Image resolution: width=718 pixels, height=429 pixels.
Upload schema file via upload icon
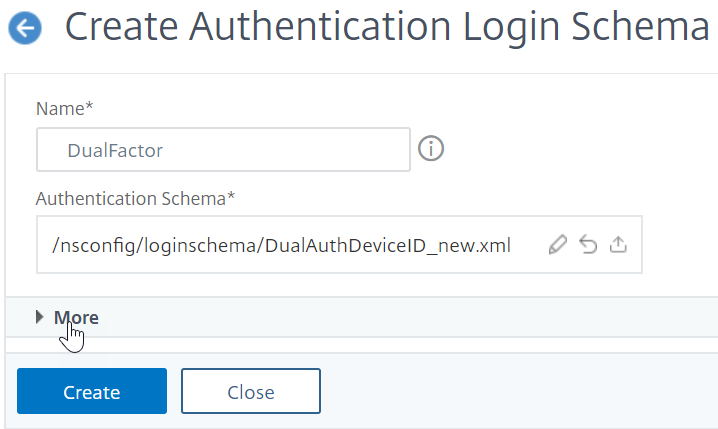[618, 244]
